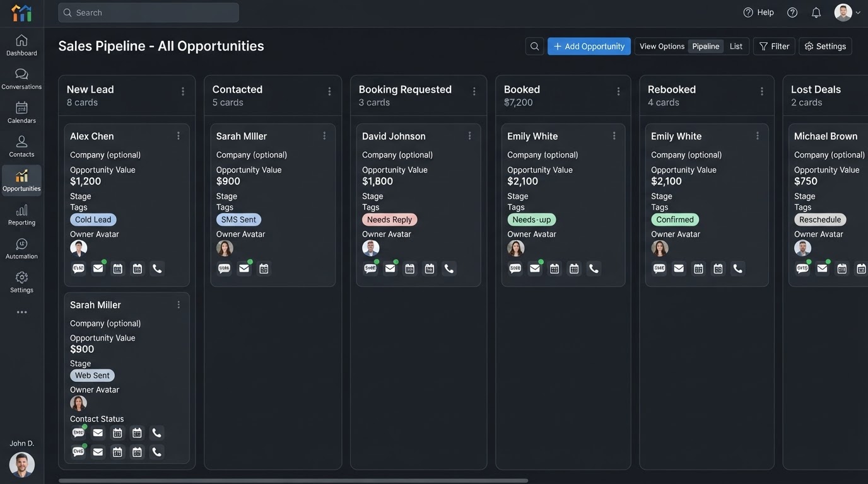Image resolution: width=868 pixels, height=484 pixels.
Task: Open Booking Requested column options menu
Action: coord(474,91)
